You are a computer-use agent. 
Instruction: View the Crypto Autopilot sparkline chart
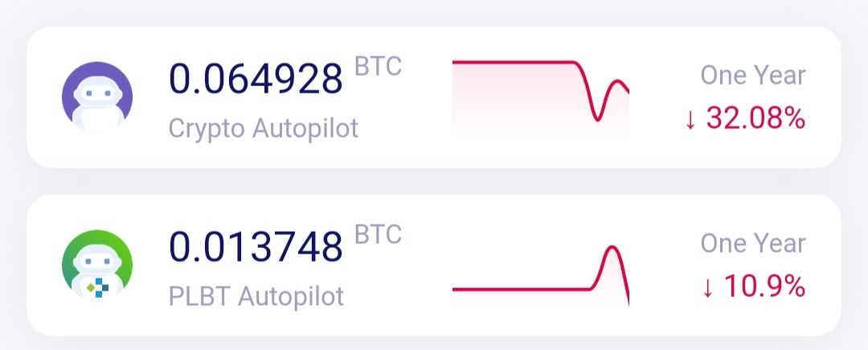click(541, 97)
